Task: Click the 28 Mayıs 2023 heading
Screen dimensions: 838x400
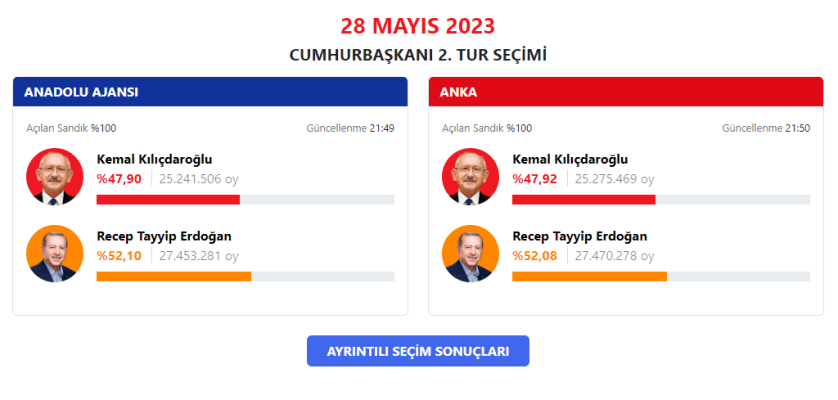Action: pyautogui.click(x=418, y=26)
